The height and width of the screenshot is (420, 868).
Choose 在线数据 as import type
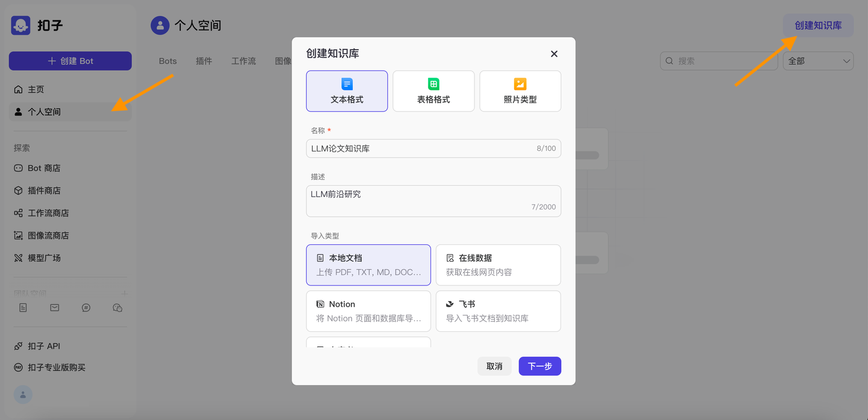coord(498,264)
